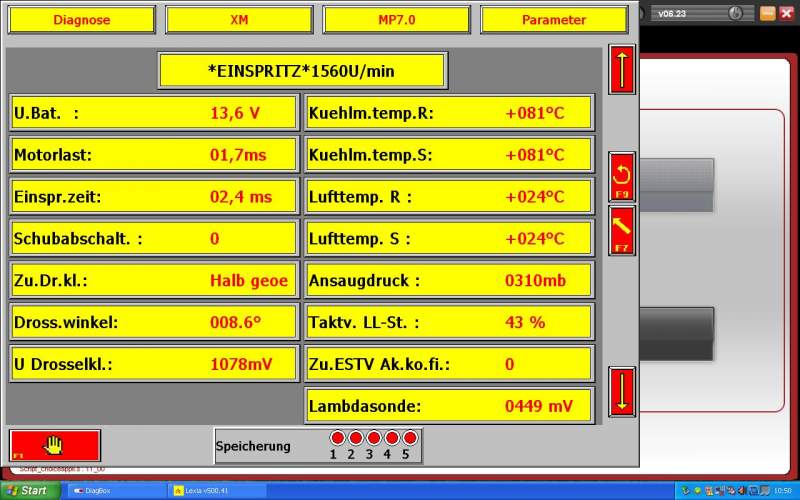Minimize the DiagBox background window
Image resolution: width=800 pixels, height=500 pixels.
[767, 14]
